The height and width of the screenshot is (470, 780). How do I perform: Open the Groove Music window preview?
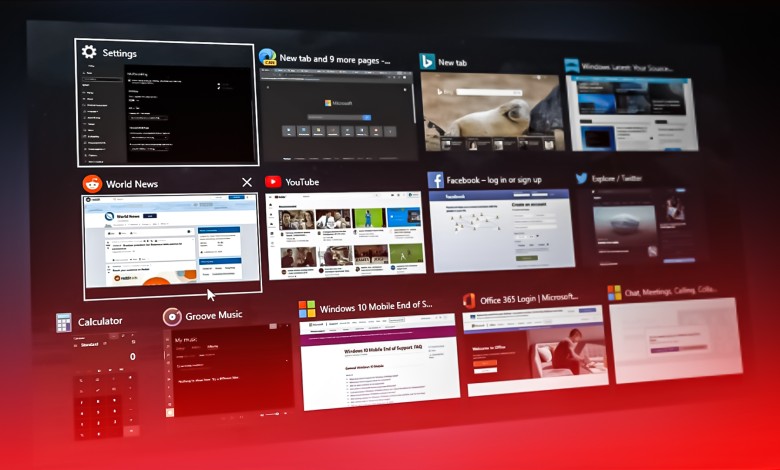(x=230, y=371)
